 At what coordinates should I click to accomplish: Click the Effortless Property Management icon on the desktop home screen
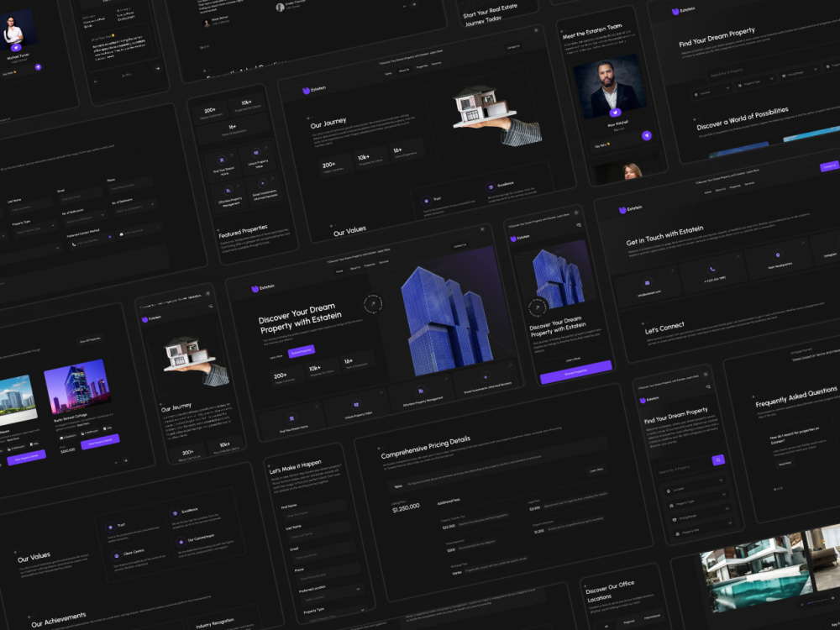[421, 391]
